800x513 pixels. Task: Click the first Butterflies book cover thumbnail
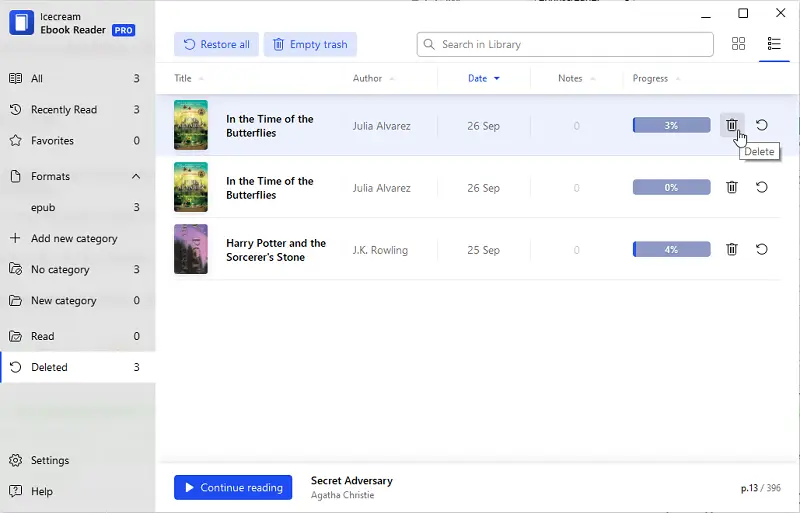click(191, 125)
